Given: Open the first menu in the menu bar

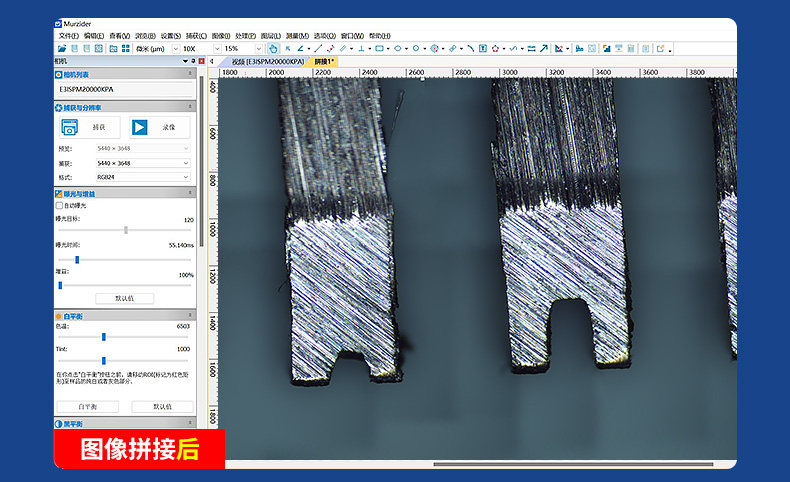Looking at the screenshot, I should point(69,36).
